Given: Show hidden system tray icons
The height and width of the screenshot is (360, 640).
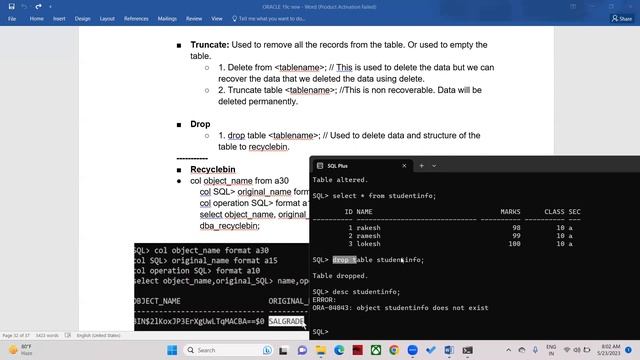Looking at the screenshot, I should pos(509,350).
